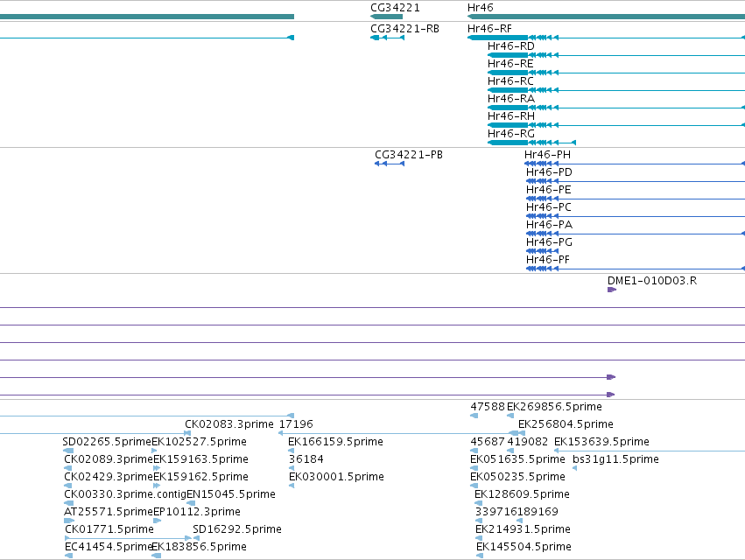Select the Hr46-PH protein label
Viewport: 745px width, 560px height.
click(547, 154)
